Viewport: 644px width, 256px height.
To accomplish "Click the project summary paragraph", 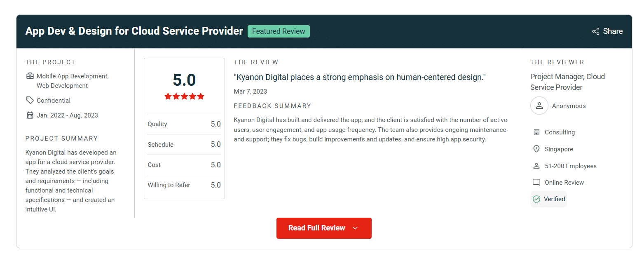I will pos(71,181).
